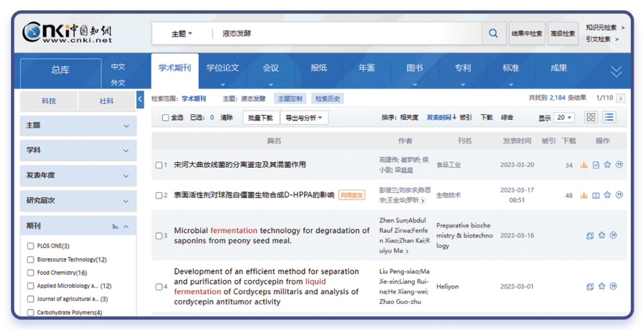Tick the Applied Microbiology filter
This screenshot has width=644, height=330.
[30, 285]
